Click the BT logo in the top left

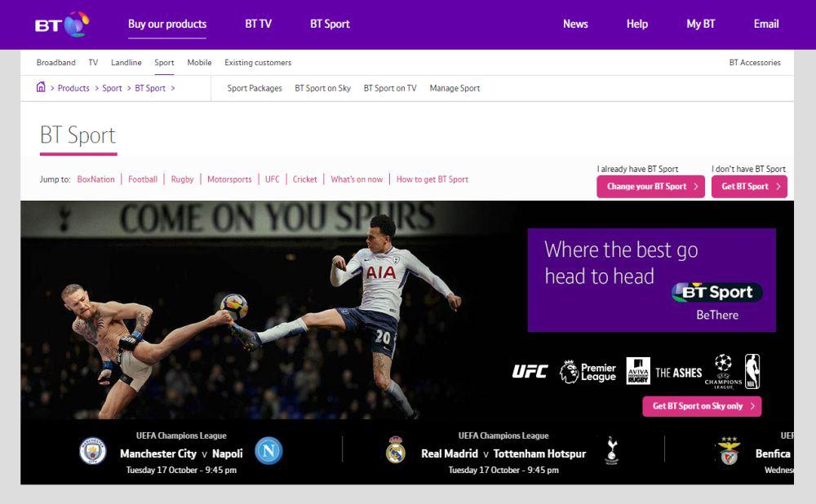[x=59, y=24]
